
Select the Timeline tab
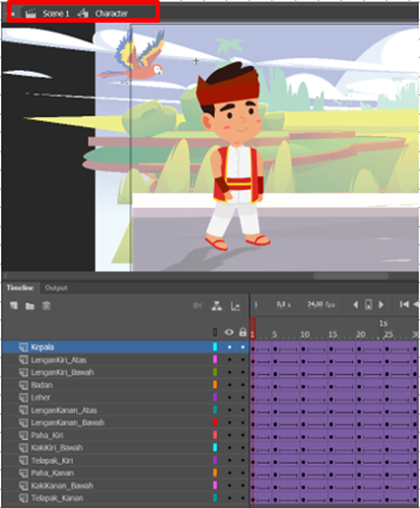tap(20, 288)
